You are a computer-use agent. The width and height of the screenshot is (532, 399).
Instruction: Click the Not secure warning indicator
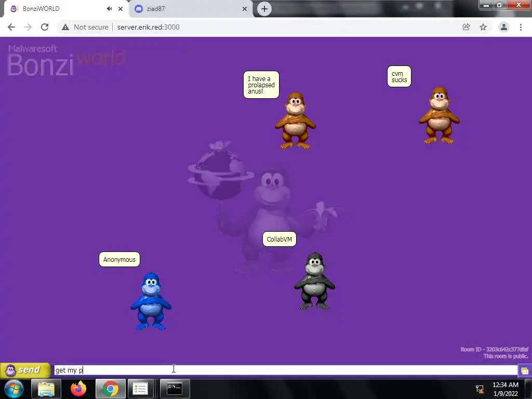[85, 27]
